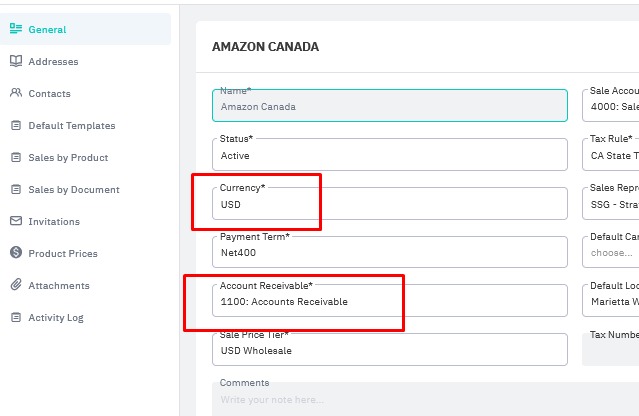Change the Account Receivable selection
The image size is (639, 416).
tap(389, 301)
